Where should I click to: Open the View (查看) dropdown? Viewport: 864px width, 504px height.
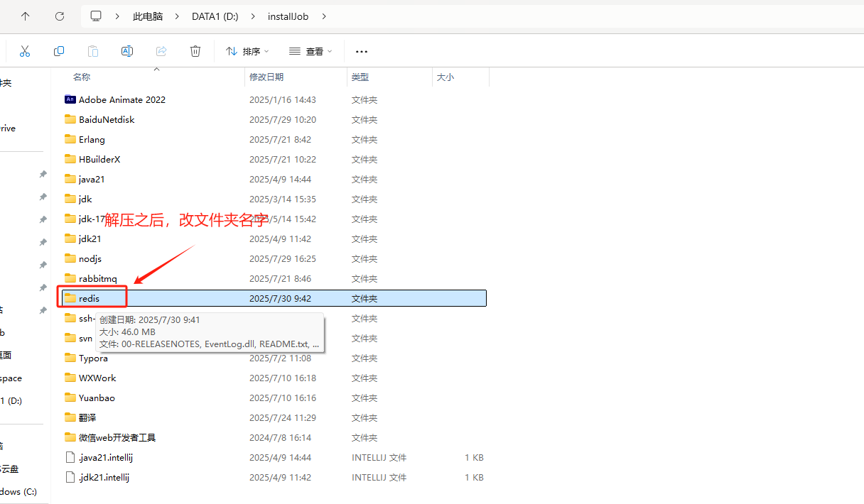(310, 51)
